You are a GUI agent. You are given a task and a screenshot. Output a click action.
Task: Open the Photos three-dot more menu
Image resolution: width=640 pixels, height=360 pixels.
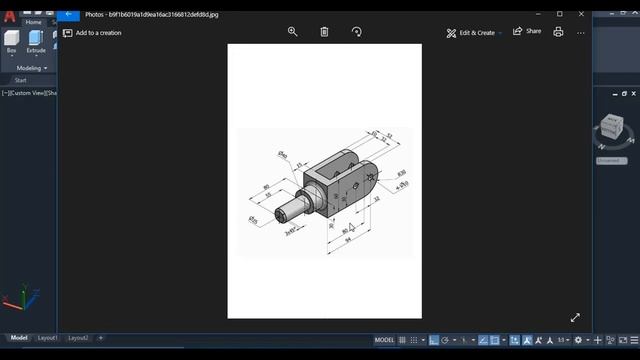pos(581,33)
